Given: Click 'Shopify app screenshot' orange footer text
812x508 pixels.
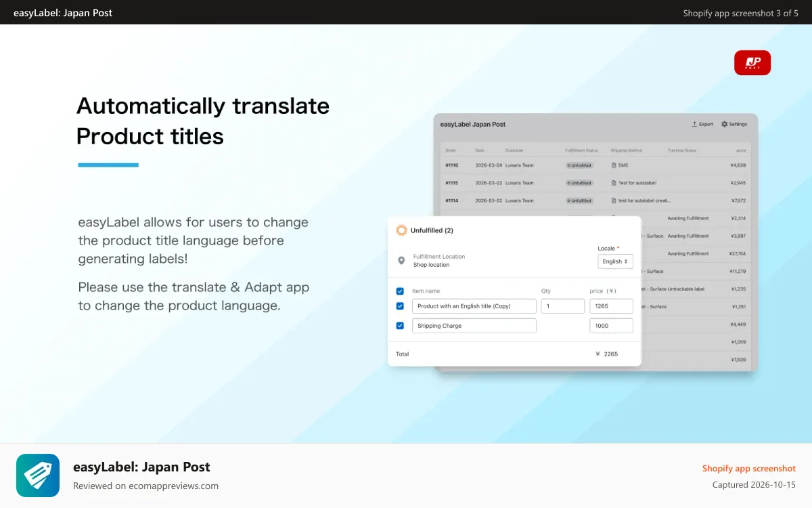Looking at the screenshot, I should (749, 468).
